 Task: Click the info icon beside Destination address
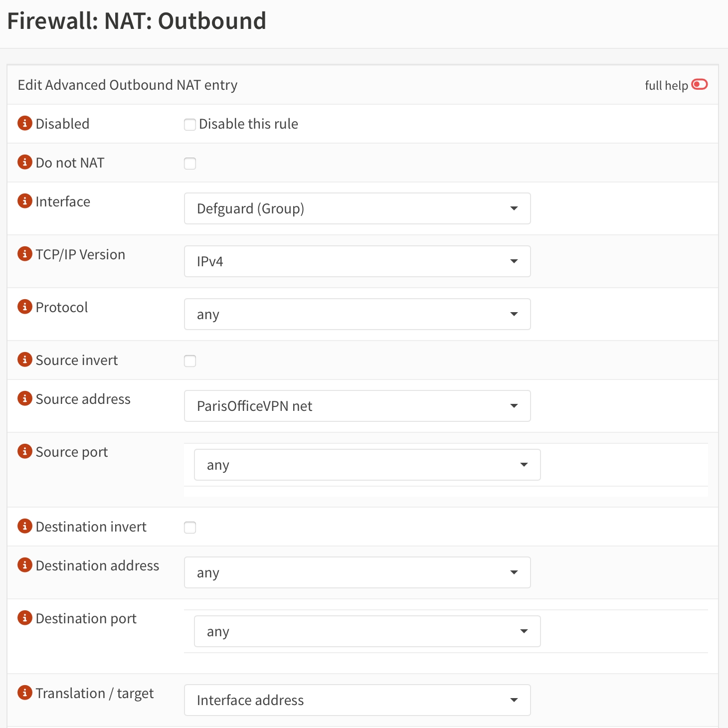(24, 565)
